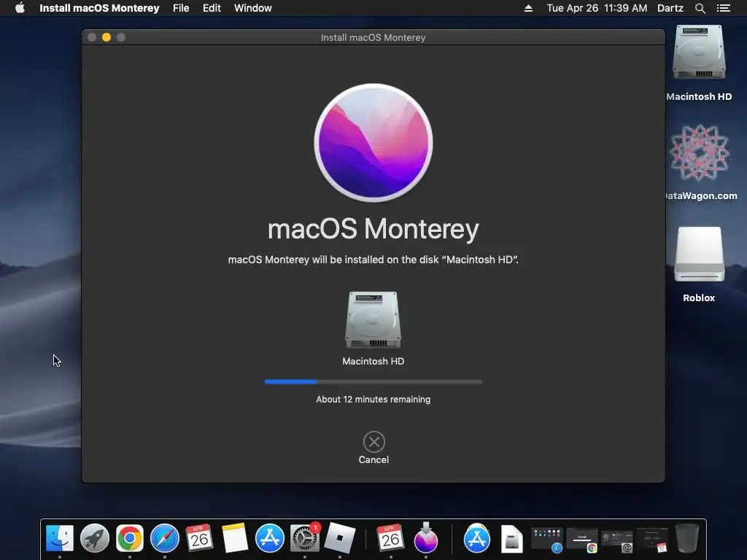The width and height of the screenshot is (747, 560).
Task: Click the eject icon in menu bar
Action: (528, 8)
